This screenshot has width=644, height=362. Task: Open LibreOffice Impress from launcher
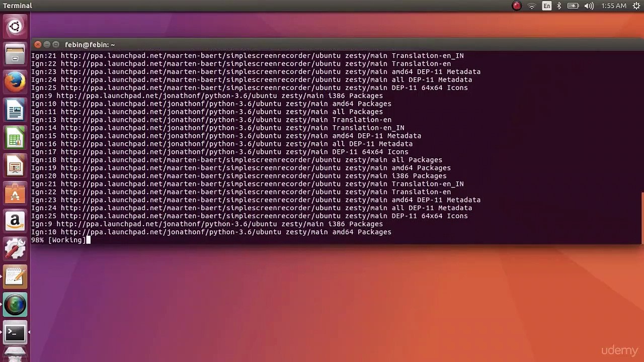point(15,165)
